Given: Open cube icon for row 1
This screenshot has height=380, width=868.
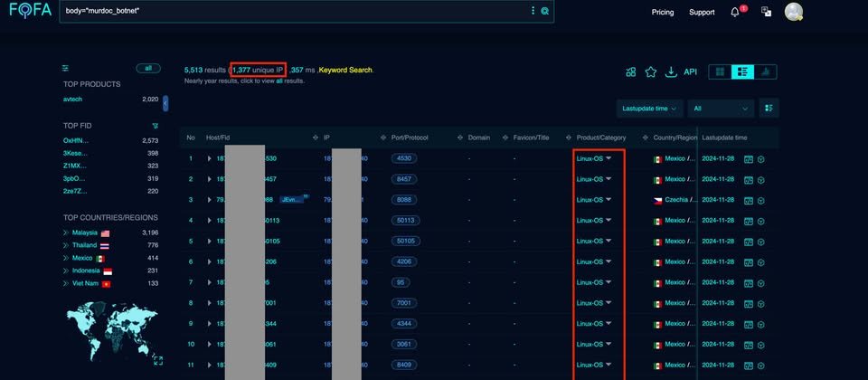Looking at the screenshot, I should 761,159.
